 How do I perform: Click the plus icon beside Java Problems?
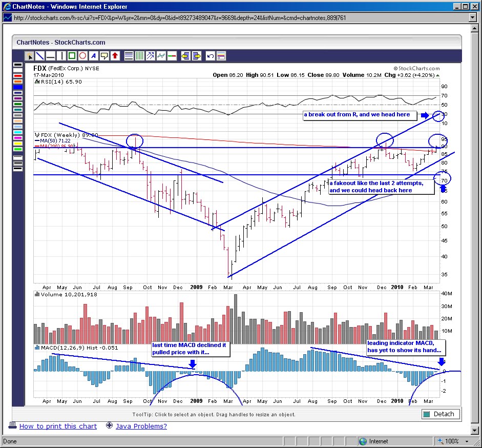pyautogui.click(x=109, y=425)
